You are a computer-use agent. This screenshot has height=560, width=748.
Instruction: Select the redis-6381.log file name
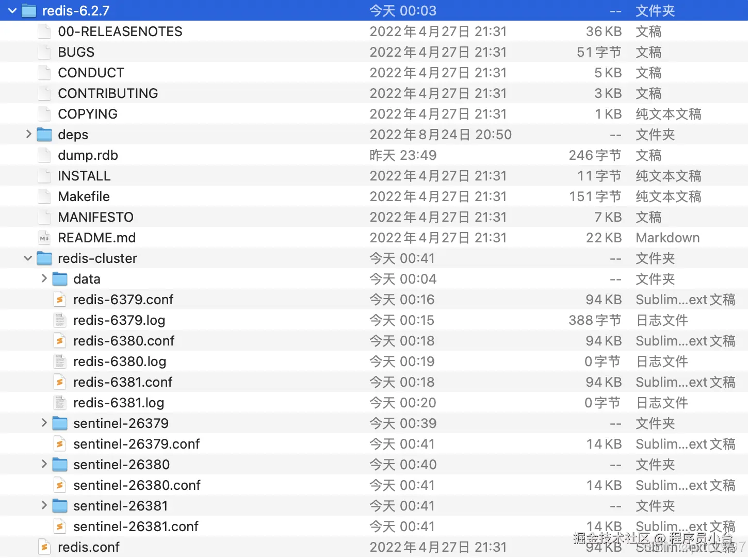tap(119, 403)
